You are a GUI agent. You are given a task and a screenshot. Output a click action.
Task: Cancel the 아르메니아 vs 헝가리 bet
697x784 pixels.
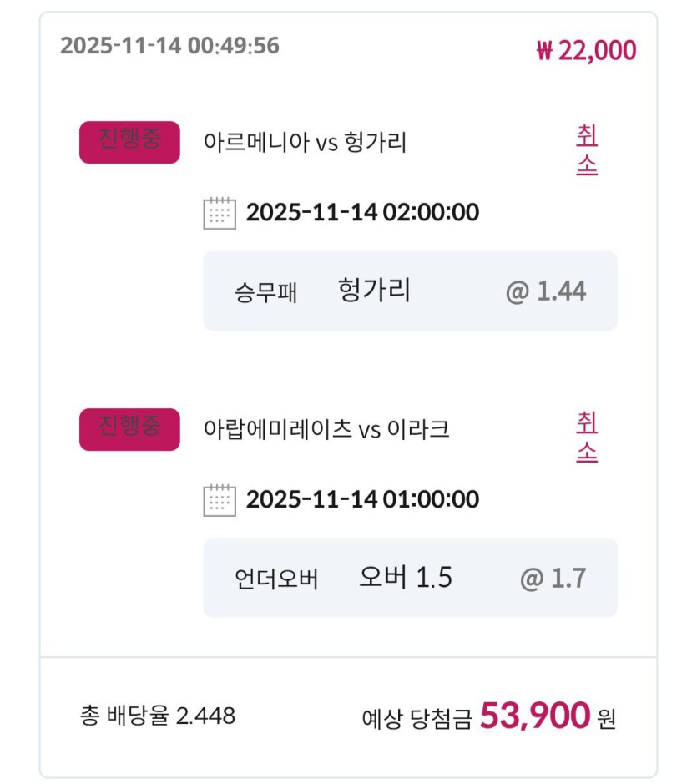(x=587, y=150)
